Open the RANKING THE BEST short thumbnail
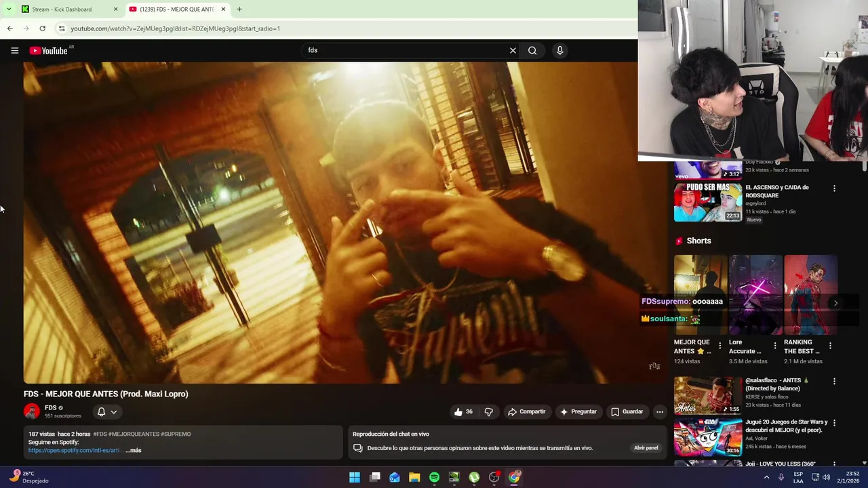 point(810,295)
